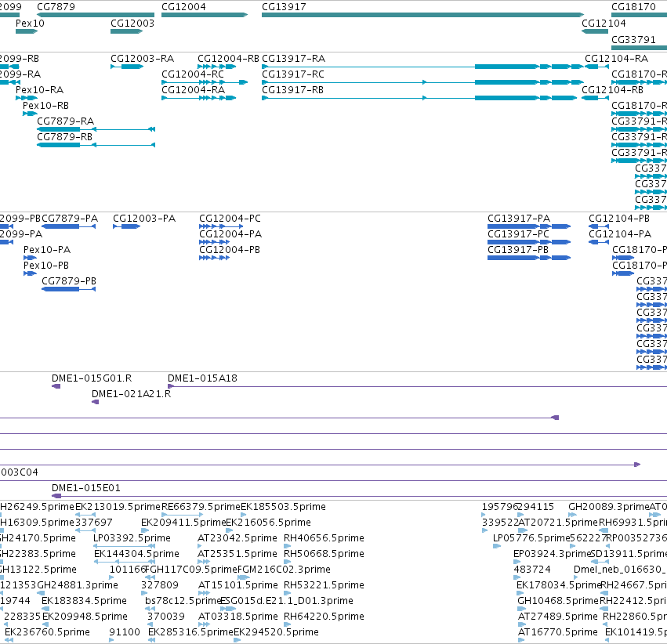Click the plain "CG12003" gene label
Image resolution: width=667 pixels, height=644 pixels.
[x=132, y=23]
